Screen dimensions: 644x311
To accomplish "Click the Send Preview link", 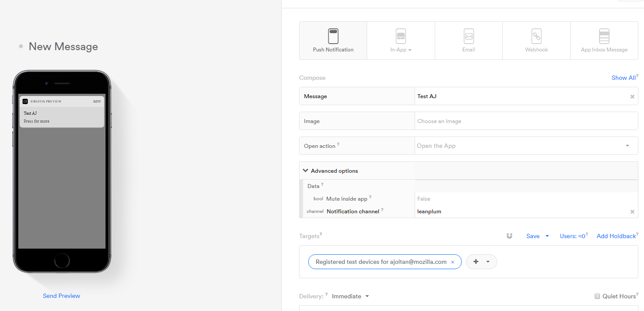I will tap(61, 296).
